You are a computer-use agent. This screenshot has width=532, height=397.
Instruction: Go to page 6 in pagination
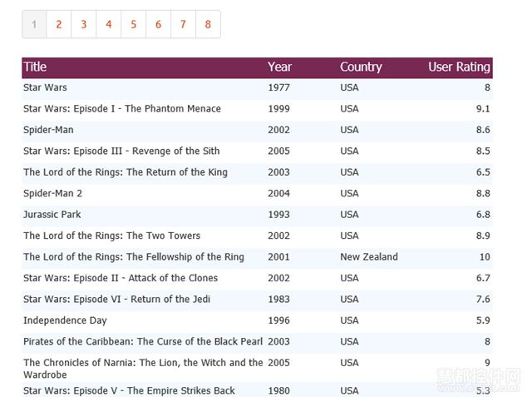[x=159, y=24]
